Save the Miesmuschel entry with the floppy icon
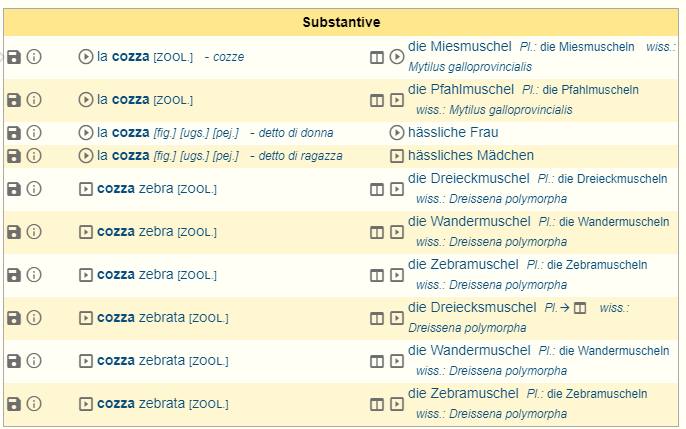Viewport: 686px width, 429px height. pos(14,57)
